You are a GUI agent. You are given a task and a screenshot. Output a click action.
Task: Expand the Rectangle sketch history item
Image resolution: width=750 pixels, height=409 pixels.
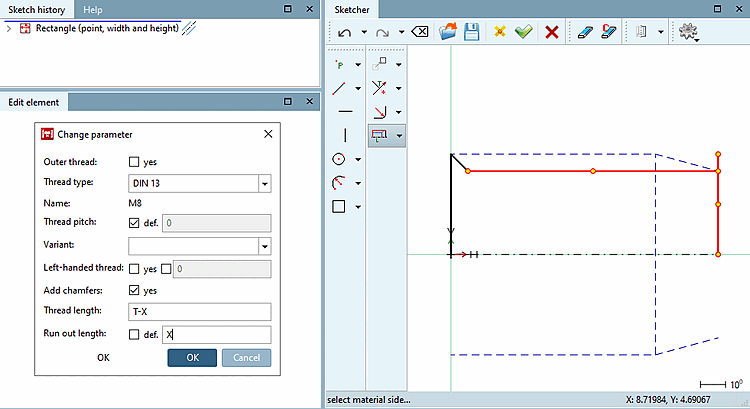click(x=9, y=28)
